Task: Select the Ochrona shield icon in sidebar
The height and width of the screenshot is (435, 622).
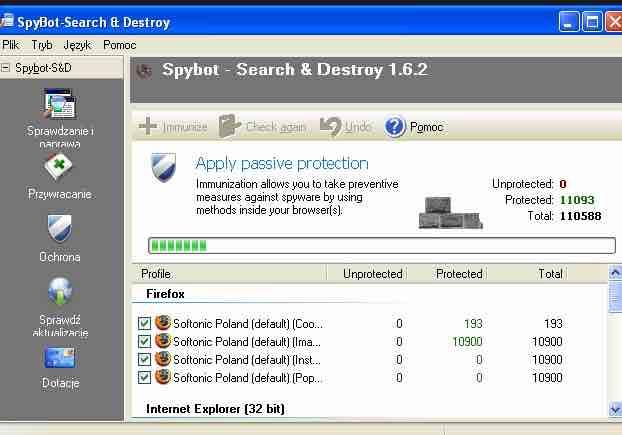Action: 60,228
